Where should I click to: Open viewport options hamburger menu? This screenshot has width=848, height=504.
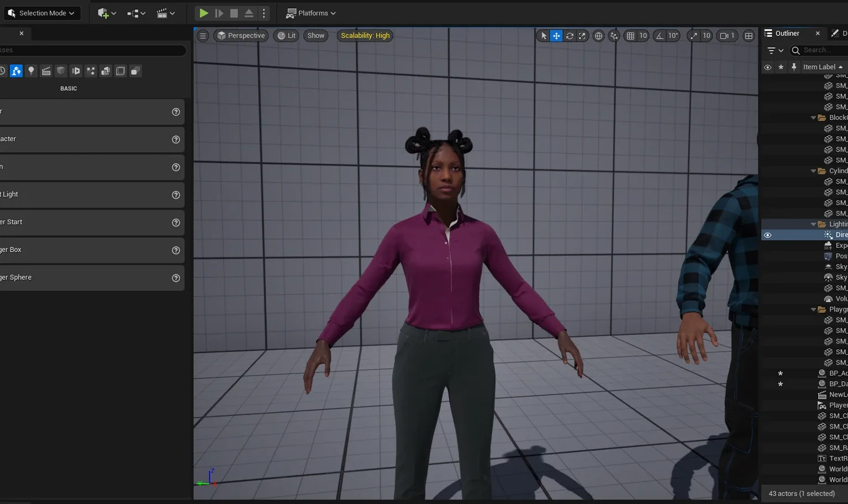coord(203,35)
